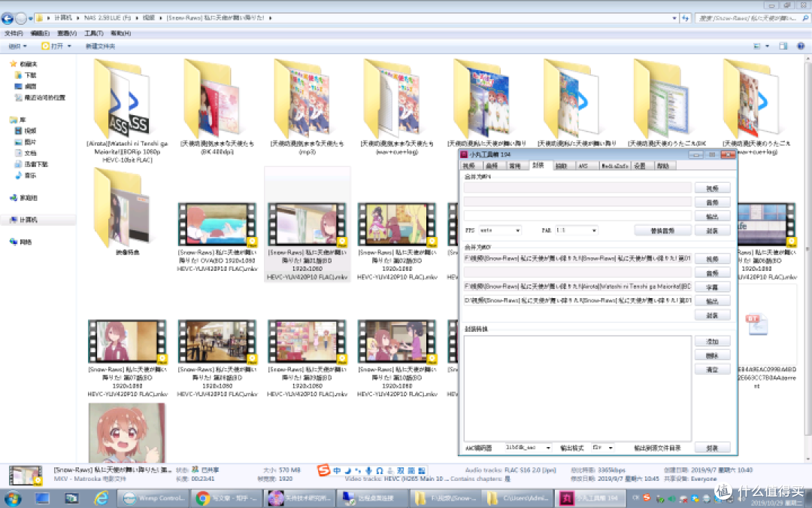
Task: Go forward in Explorer navigation
Action: pos(21,19)
